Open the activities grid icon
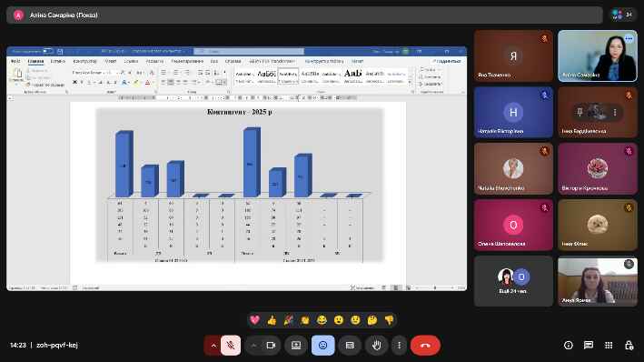Screen dimensions: 644x362 click(609, 345)
